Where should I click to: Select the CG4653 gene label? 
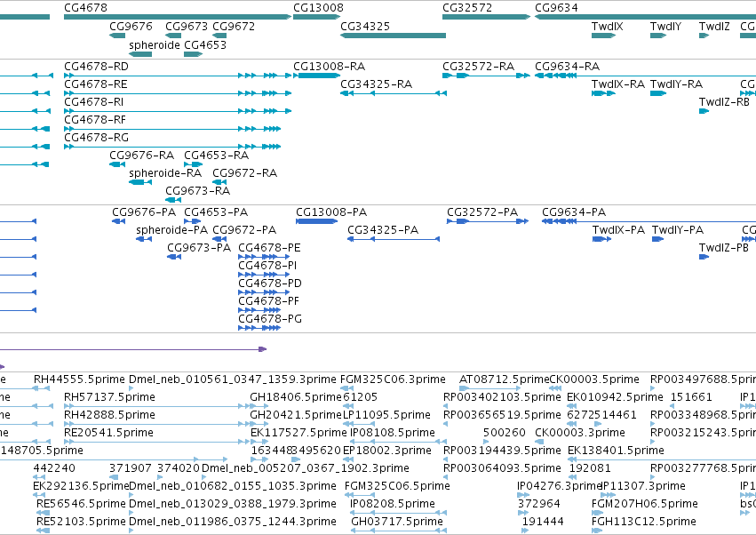[205, 44]
